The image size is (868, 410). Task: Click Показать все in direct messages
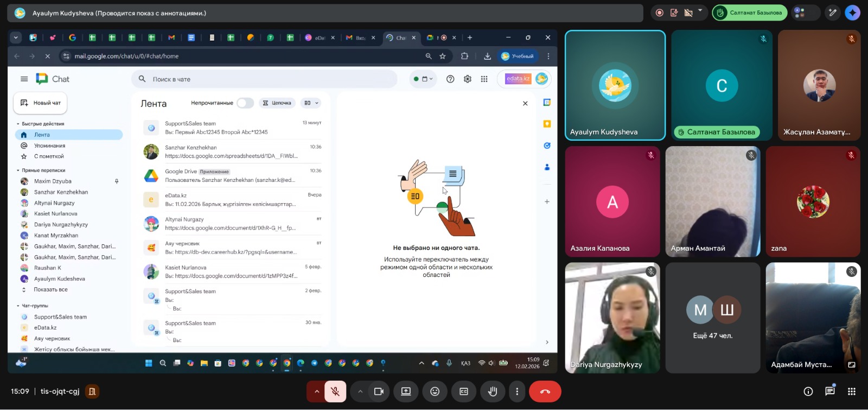click(x=50, y=289)
